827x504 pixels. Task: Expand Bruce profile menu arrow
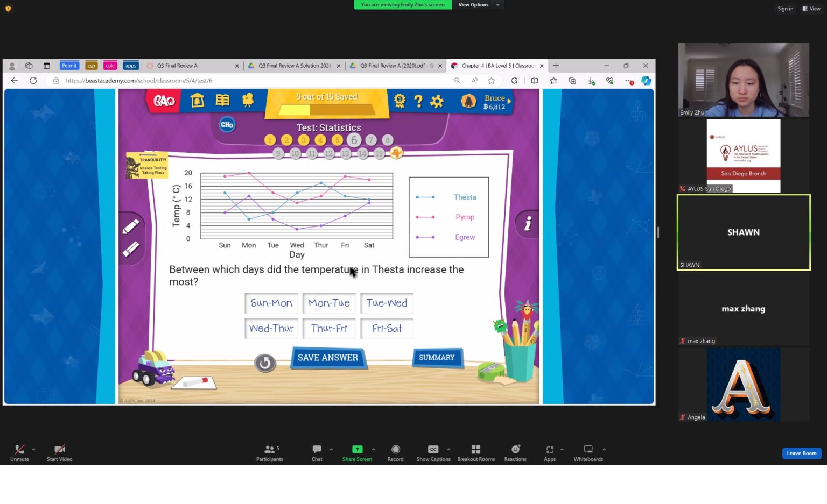509,101
